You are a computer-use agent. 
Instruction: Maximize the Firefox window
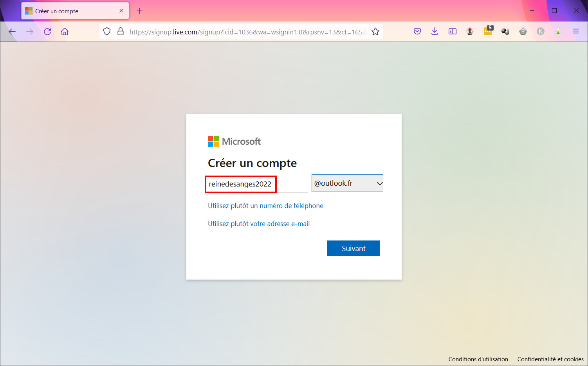pos(554,11)
